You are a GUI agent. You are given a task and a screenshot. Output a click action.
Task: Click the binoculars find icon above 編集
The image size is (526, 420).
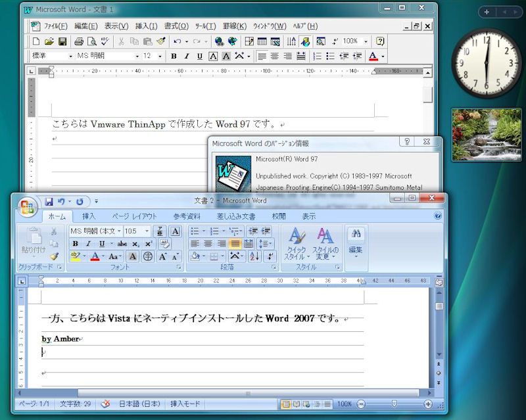coord(356,233)
